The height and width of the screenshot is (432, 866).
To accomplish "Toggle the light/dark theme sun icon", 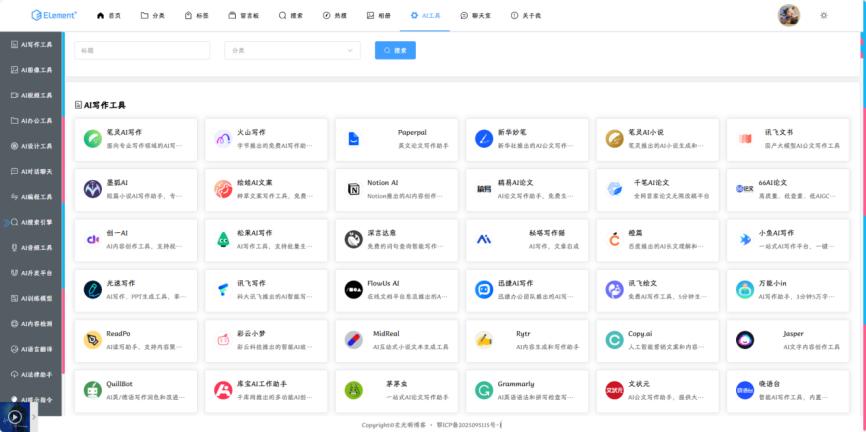I will pyautogui.click(x=823, y=15).
